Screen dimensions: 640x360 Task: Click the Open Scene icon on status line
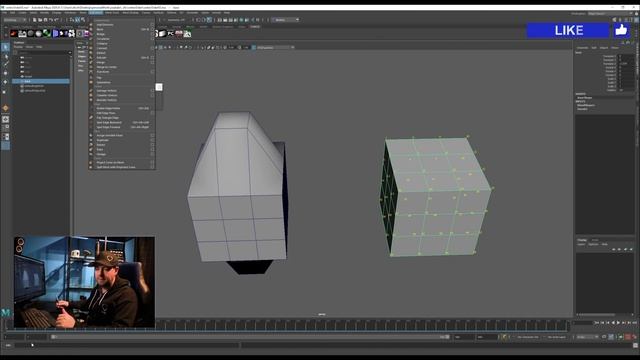point(40,20)
